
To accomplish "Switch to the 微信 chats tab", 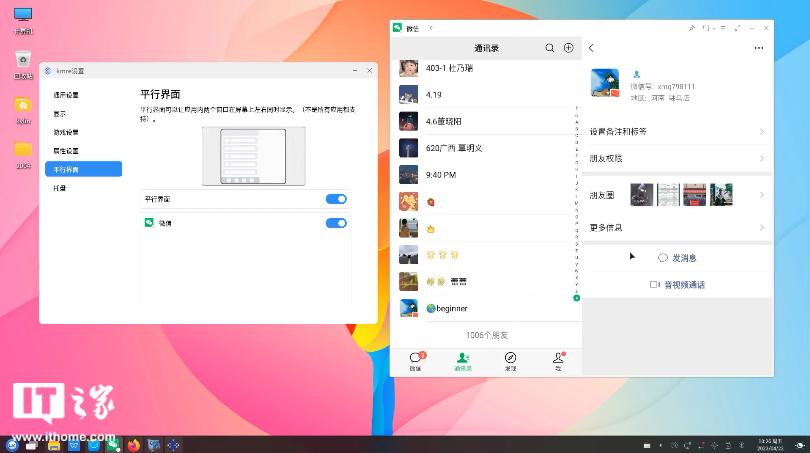I will (x=415, y=361).
